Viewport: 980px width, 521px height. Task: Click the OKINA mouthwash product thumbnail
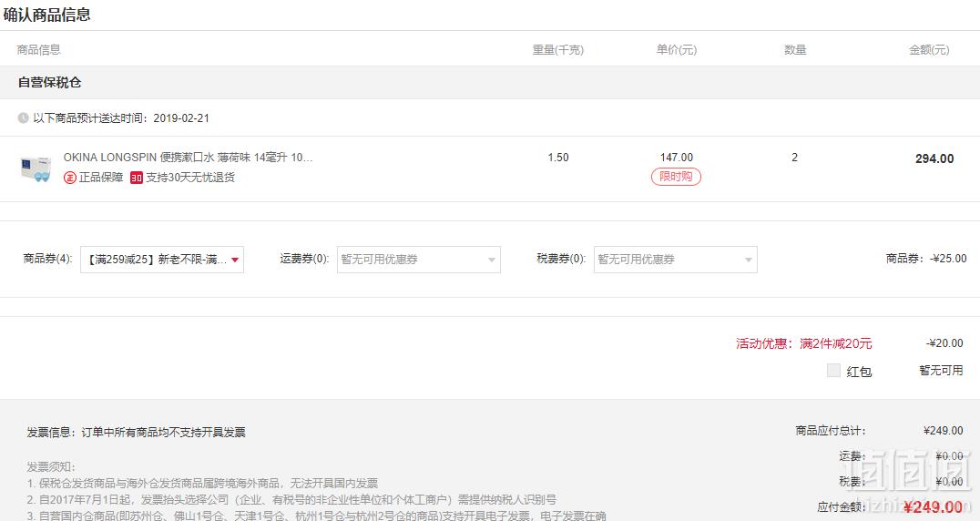coord(36,169)
